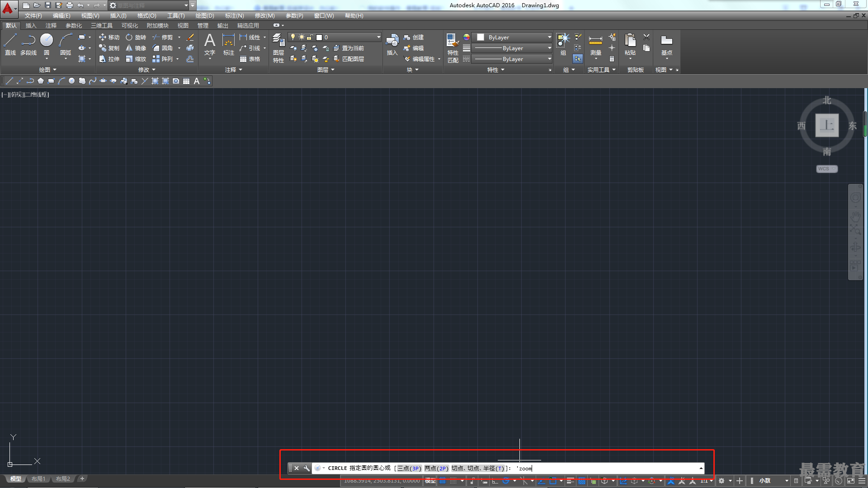Click the 插入 (Insert block) icon
868x488 pixels.
click(392, 44)
